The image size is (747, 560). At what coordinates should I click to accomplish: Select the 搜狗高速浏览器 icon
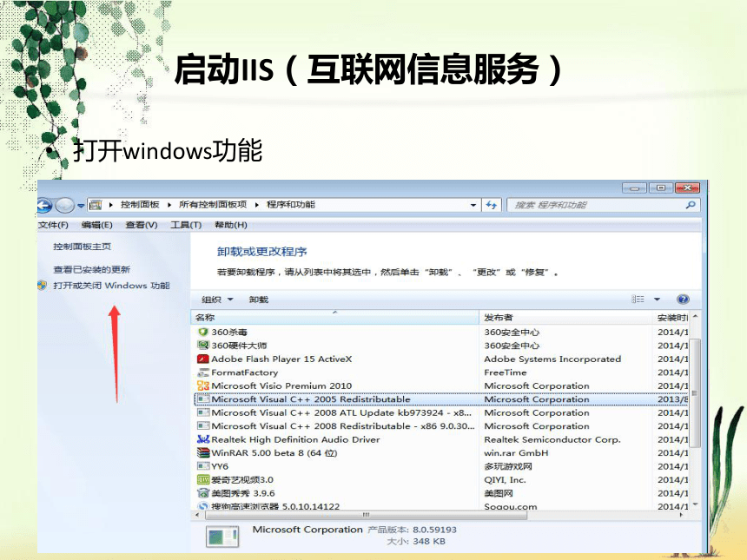203,506
